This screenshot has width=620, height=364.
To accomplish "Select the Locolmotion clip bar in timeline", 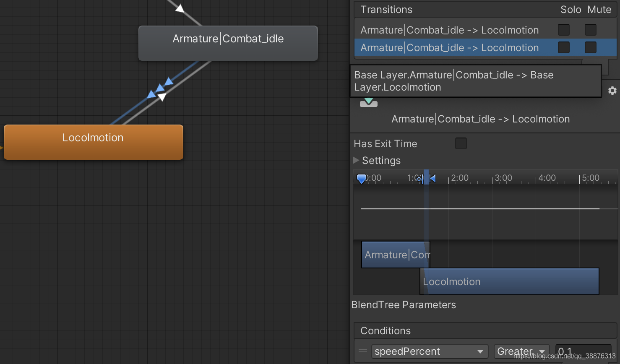I will click(x=510, y=281).
